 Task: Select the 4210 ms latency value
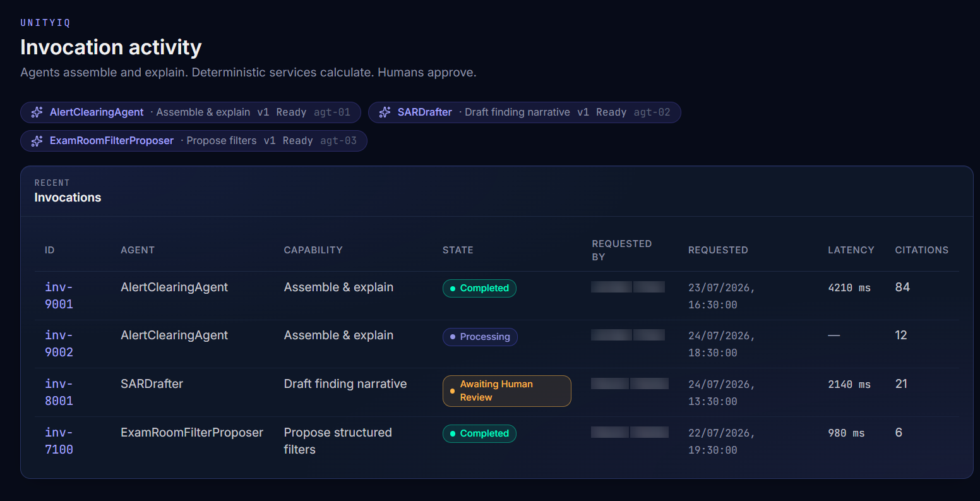click(849, 288)
